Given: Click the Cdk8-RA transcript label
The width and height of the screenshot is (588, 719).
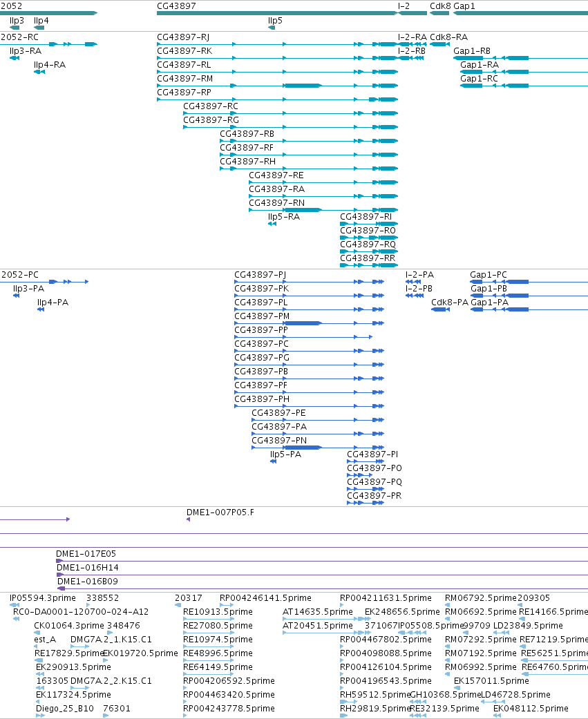Looking at the screenshot, I should [448, 37].
